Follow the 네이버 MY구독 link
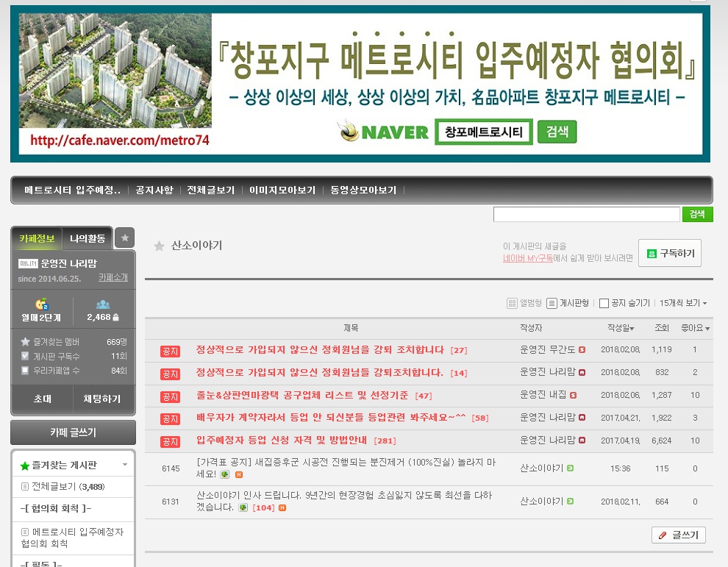 coord(527,258)
